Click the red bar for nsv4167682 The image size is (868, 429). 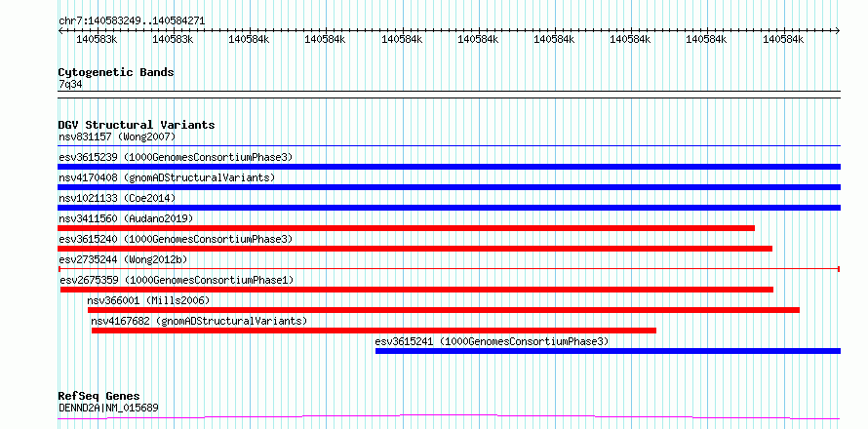pos(374,331)
